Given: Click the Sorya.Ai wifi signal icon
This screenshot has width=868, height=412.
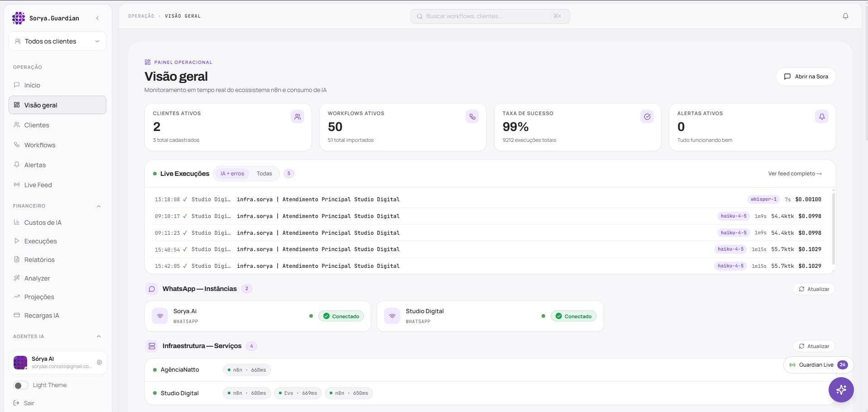Looking at the screenshot, I should (160, 316).
